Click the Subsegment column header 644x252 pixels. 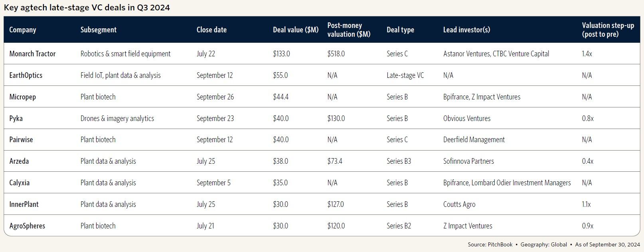point(98,30)
